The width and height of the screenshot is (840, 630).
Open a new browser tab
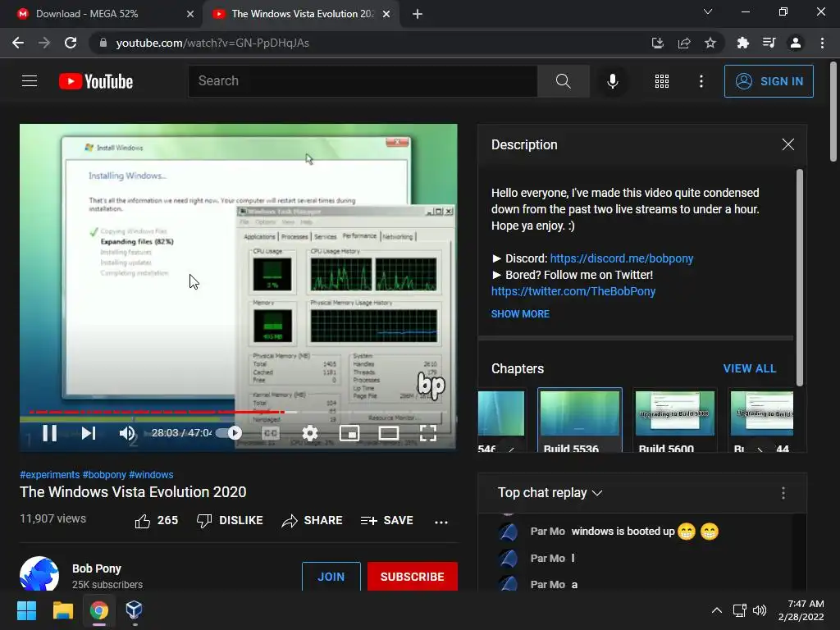[418, 14]
